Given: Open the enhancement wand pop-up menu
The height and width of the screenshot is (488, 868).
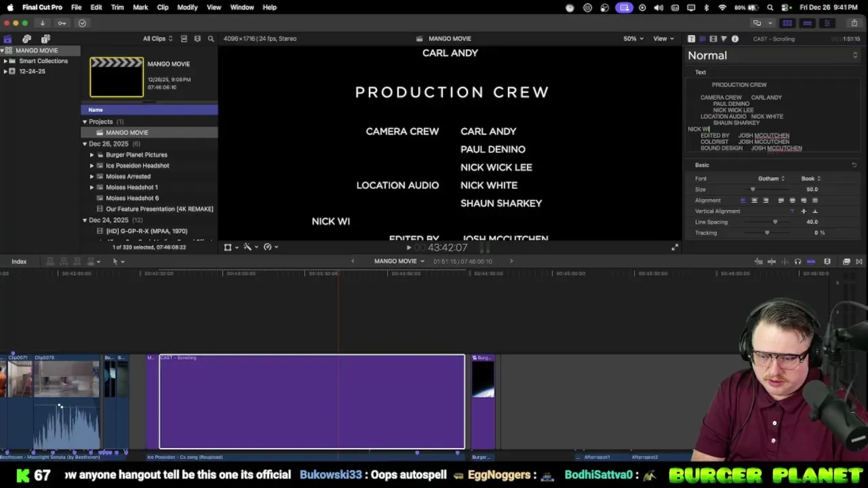Looking at the screenshot, I should [250, 247].
